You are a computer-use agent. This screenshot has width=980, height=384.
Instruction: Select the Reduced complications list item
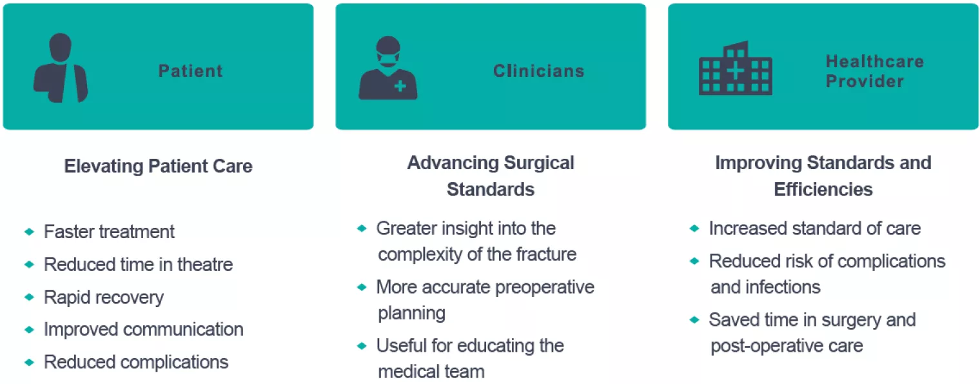point(135,362)
